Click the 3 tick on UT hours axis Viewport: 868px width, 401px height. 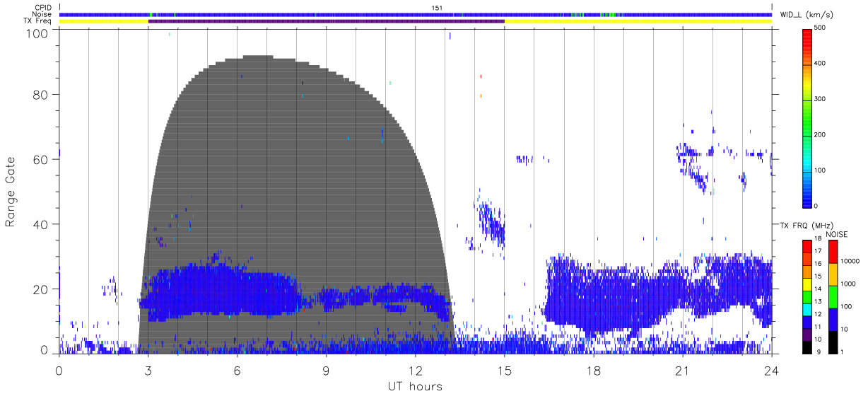[x=148, y=370]
